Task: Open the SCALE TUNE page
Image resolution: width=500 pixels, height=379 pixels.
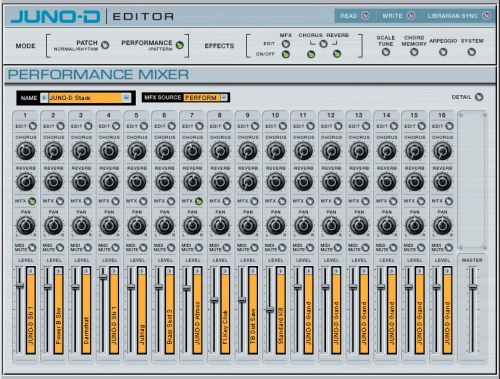Action: coord(386,52)
